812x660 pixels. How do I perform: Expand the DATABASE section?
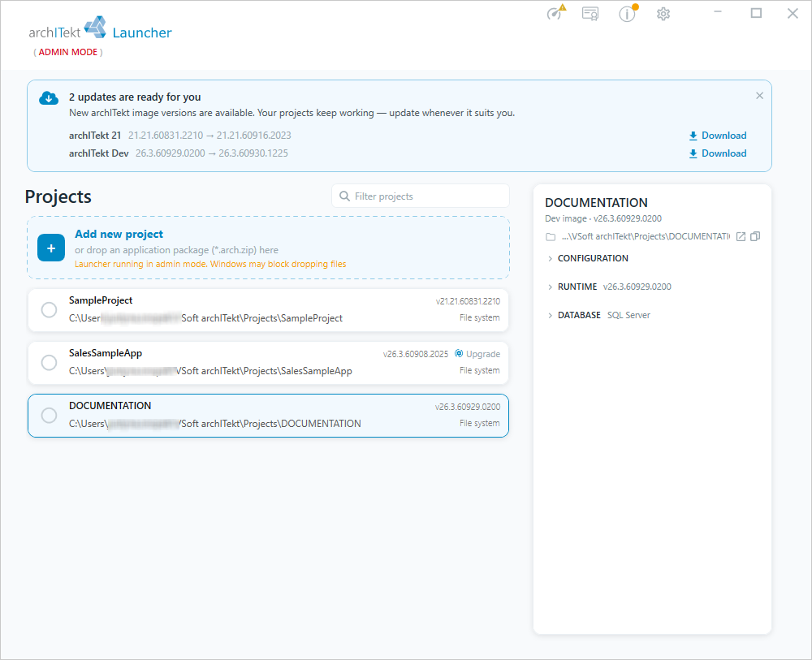tap(598, 315)
